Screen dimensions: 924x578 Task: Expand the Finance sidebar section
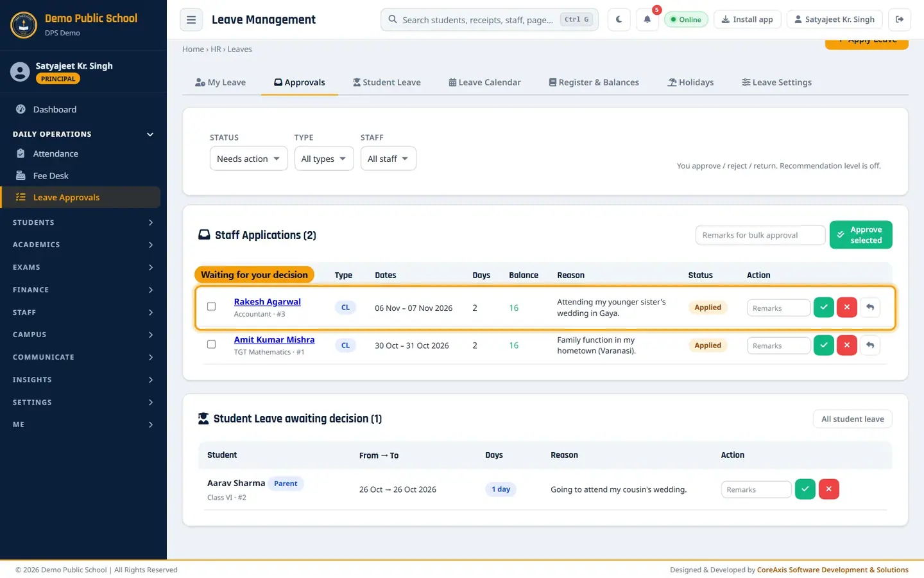pos(83,290)
